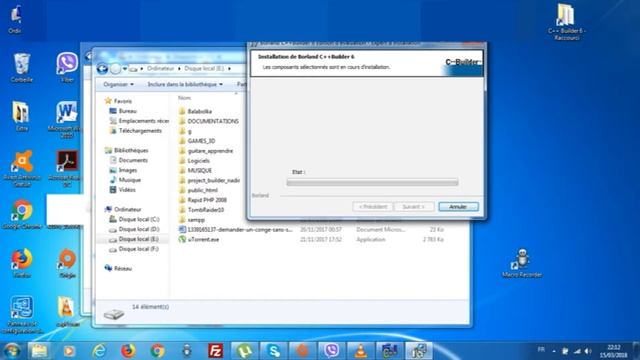
Task: Launch Chrome from the taskbar
Action: pyautogui.click(x=157, y=351)
